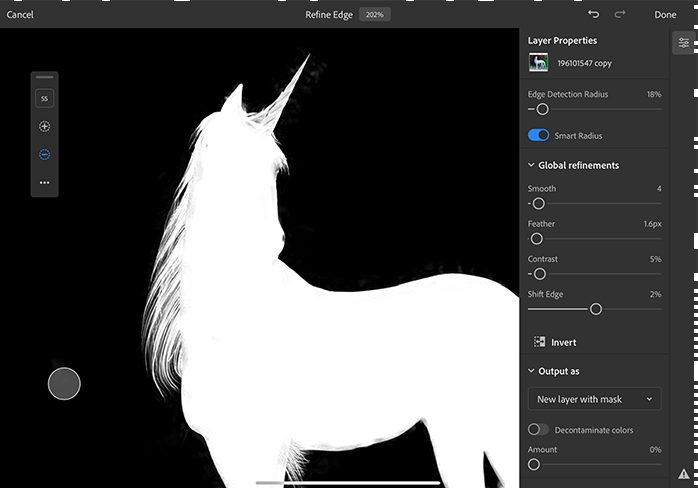Open the layer properties sliders panel icon
Image resolution: width=698 pixels, height=488 pixels.
tap(684, 43)
